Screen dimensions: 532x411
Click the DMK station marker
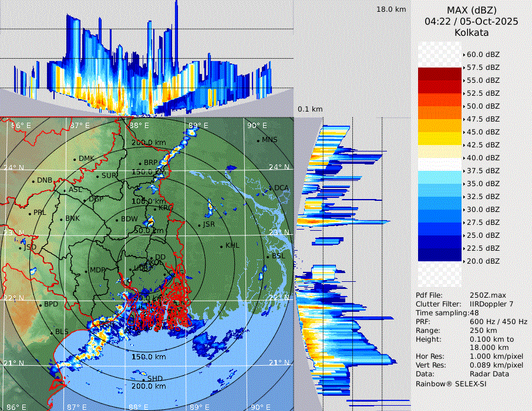coord(75,159)
